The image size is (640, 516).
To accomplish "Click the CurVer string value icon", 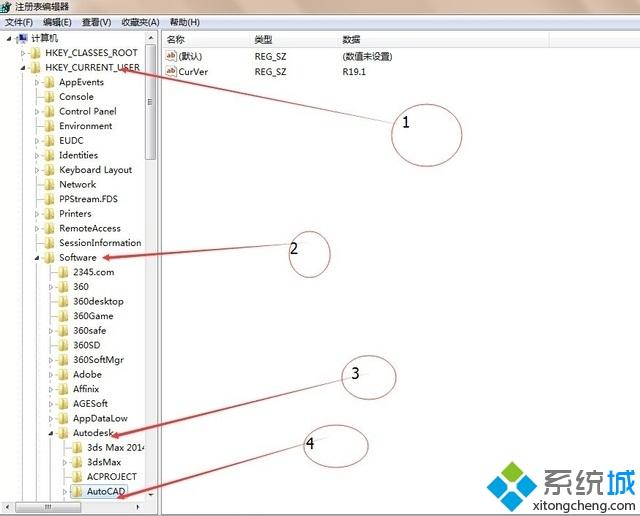I will (x=171, y=71).
